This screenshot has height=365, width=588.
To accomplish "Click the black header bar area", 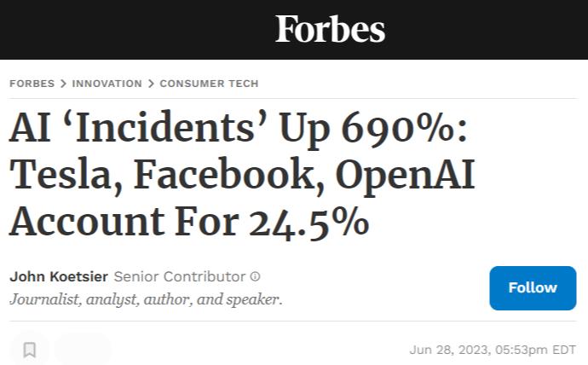I will [x=128, y=30].
